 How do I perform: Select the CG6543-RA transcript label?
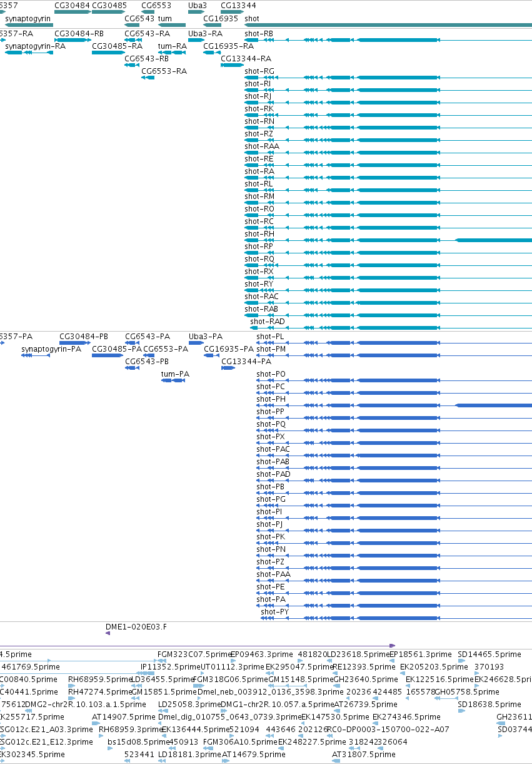(x=147, y=34)
